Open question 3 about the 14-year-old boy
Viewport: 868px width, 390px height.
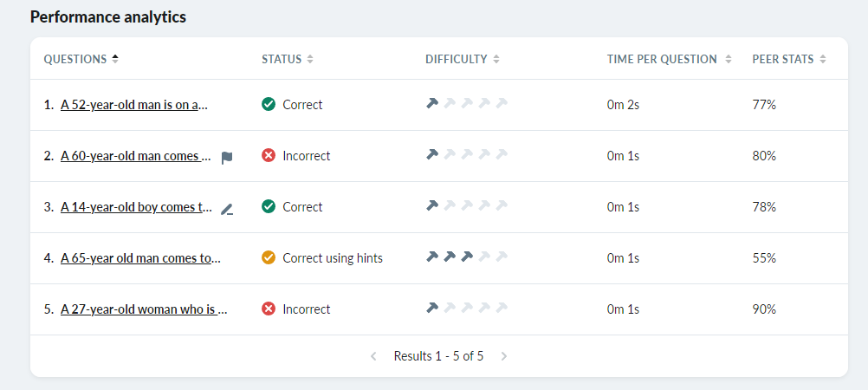[x=136, y=207]
